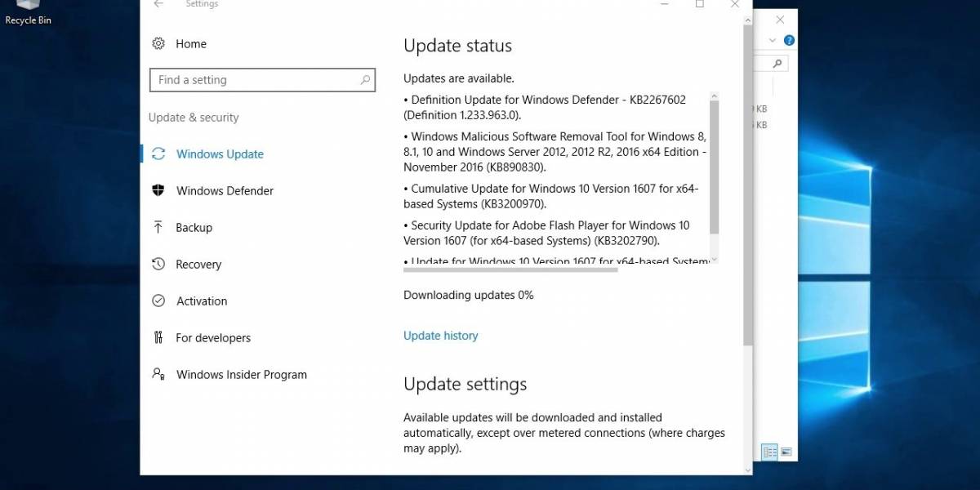Switch Explorer window to details view

[x=768, y=452]
